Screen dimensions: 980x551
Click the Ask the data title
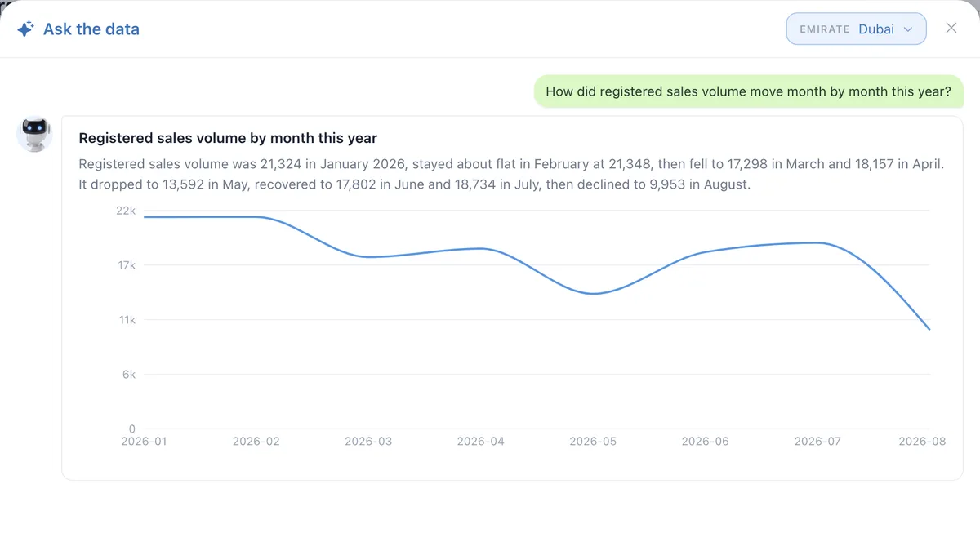coord(91,29)
